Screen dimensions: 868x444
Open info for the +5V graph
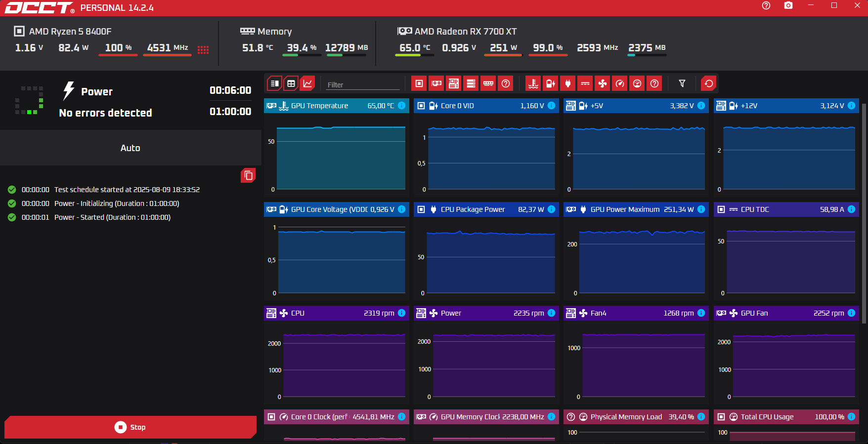click(701, 106)
